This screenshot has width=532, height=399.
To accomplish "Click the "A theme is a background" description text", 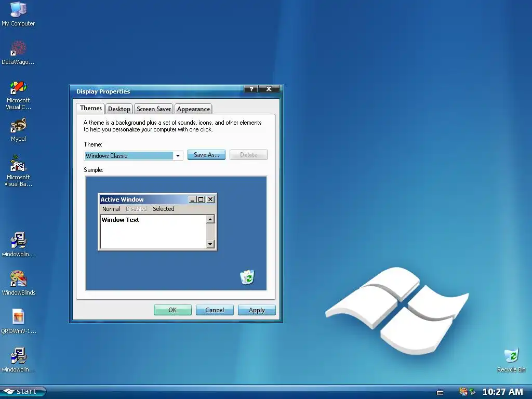I will [172, 126].
